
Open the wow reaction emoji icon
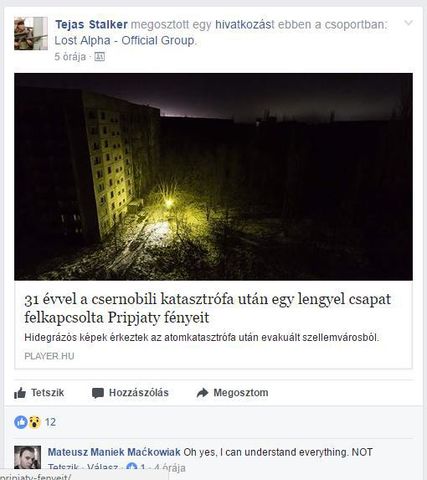pyautogui.click(x=34, y=422)
